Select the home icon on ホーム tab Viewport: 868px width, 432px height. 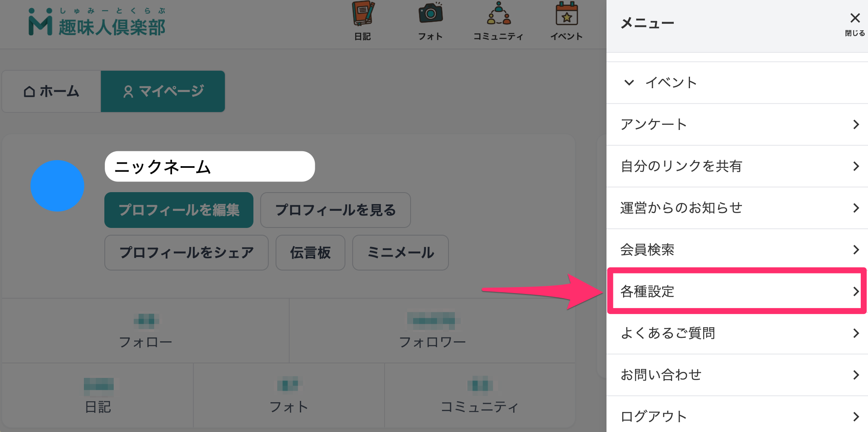click(29, 91)
